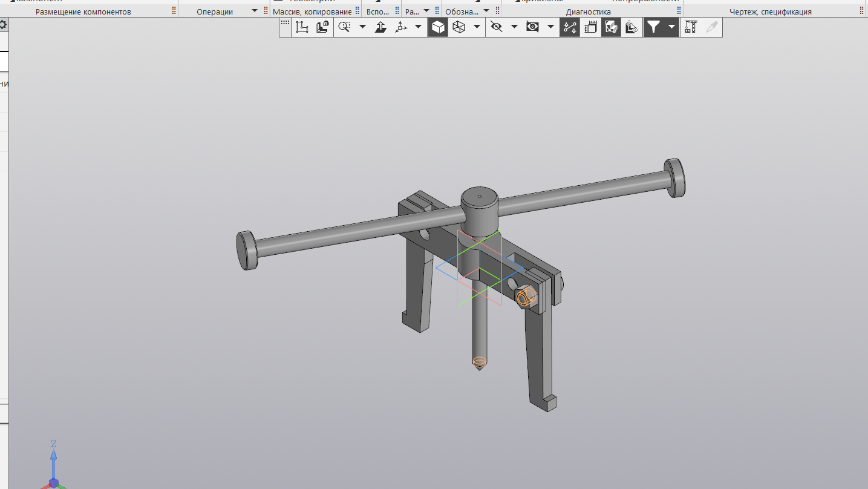Click the layered stairs icon
Image resolution: width=868 pixels, height=489 pixels.
[631, 27]
